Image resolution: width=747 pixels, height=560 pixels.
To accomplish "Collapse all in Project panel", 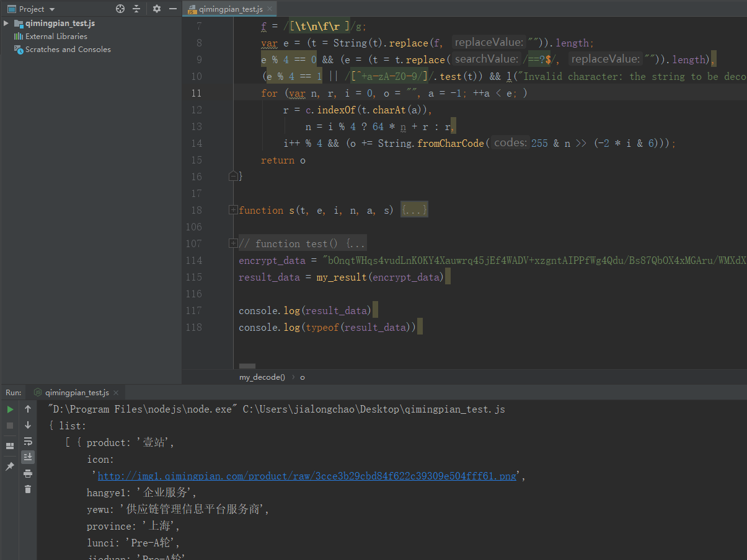I will point(137,9).
